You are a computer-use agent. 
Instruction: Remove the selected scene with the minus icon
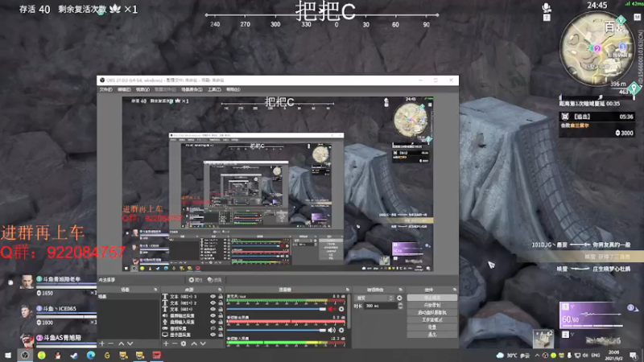point(111,343)
